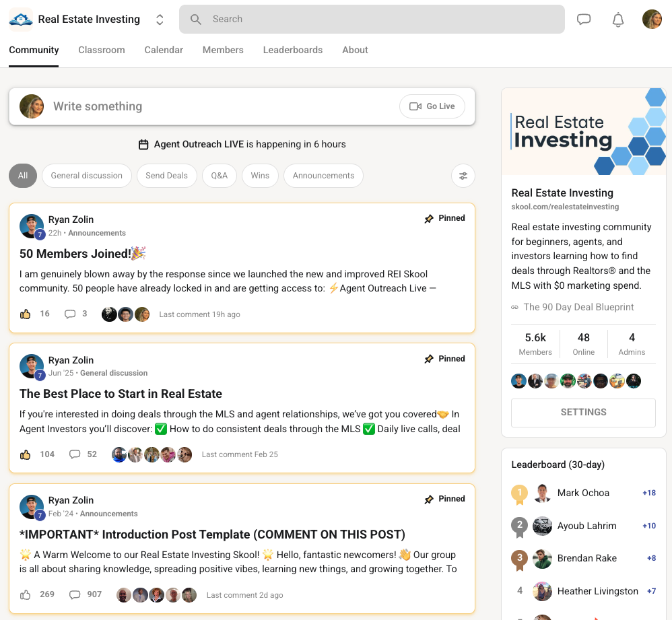The image size is (672, 620).
Task: Click the 4 Admins stat
Action: click(632, 344)
